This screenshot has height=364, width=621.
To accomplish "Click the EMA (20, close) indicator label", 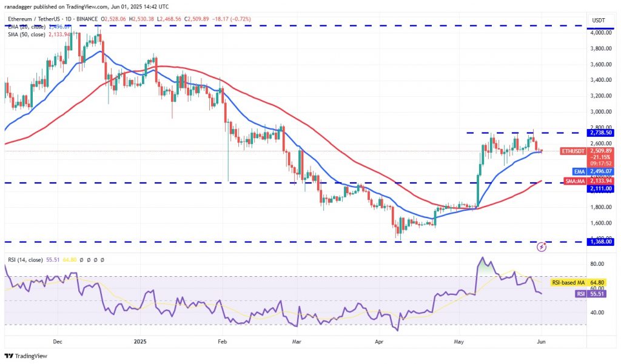I will [27, 27].
